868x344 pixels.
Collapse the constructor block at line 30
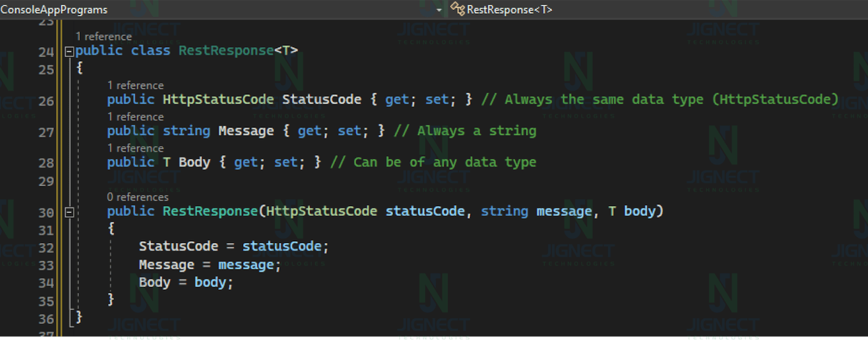[69, 213]
